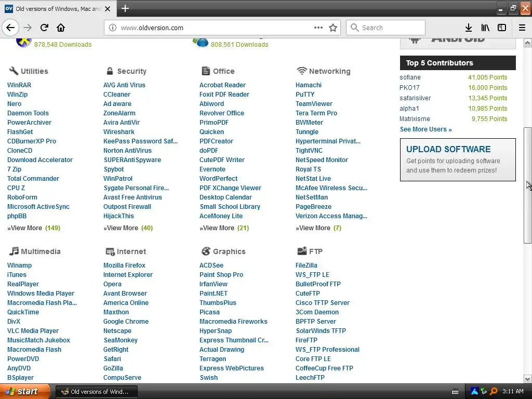Click the UPLOAD SOFTWARE box

(458, 159)
